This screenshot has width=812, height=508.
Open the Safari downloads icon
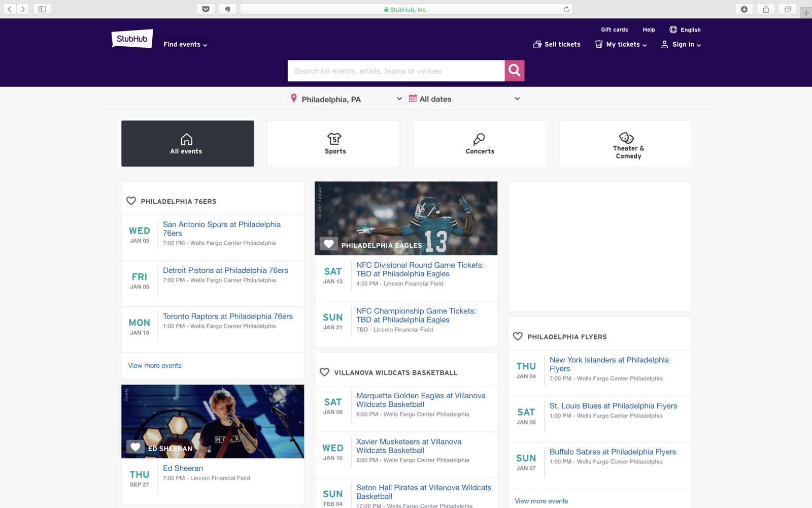click(744, 9)
